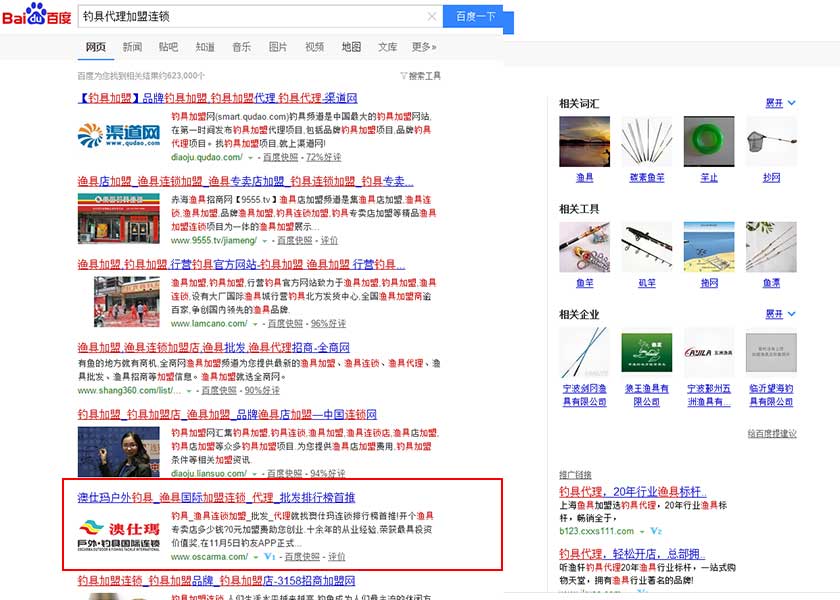
Task: Click the green 竿止 ring image
Action: click(709, 141)
